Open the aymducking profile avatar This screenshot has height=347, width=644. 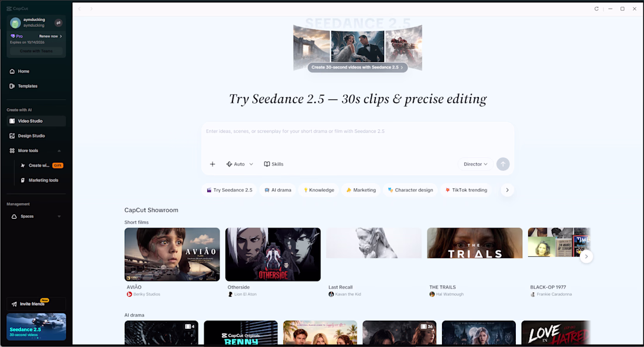[x=15, y=23]
